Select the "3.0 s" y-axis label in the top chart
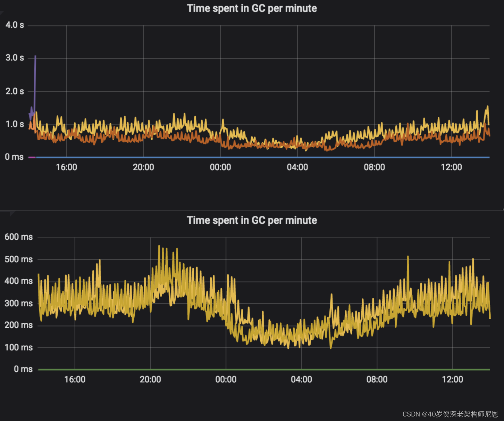 tap(15, 58)
